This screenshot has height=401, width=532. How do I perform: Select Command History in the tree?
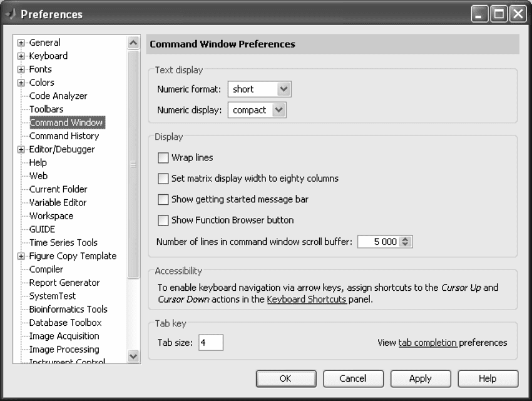pos(64,136)
